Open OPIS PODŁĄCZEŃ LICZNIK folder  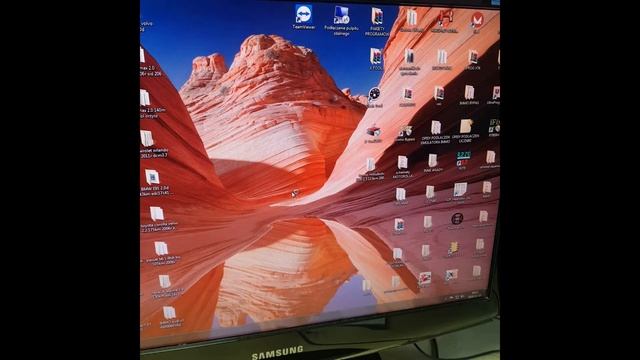(465, 131)
